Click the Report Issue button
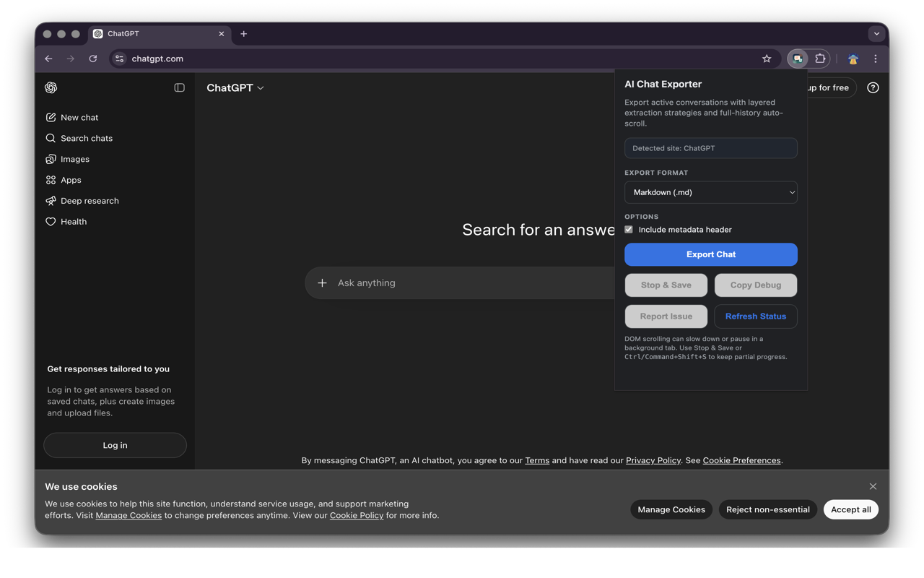Image resolution: width=924 pixels, height=578 pixels. point(666,316)
